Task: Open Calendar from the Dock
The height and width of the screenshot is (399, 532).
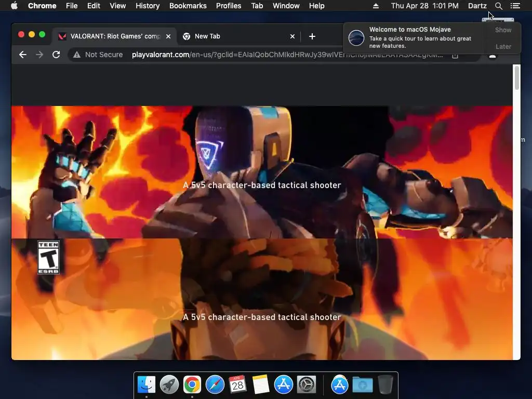Action: click(x=237, y=385)
